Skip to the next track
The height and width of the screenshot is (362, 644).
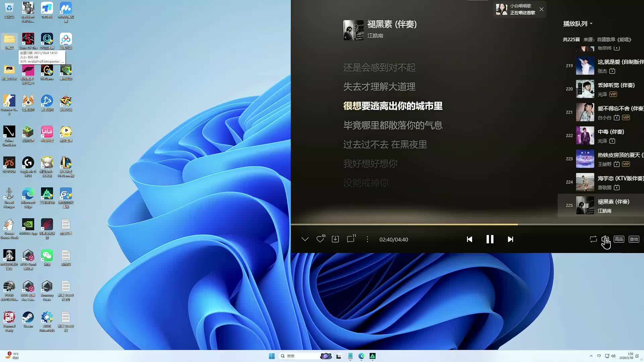(510, 239)
